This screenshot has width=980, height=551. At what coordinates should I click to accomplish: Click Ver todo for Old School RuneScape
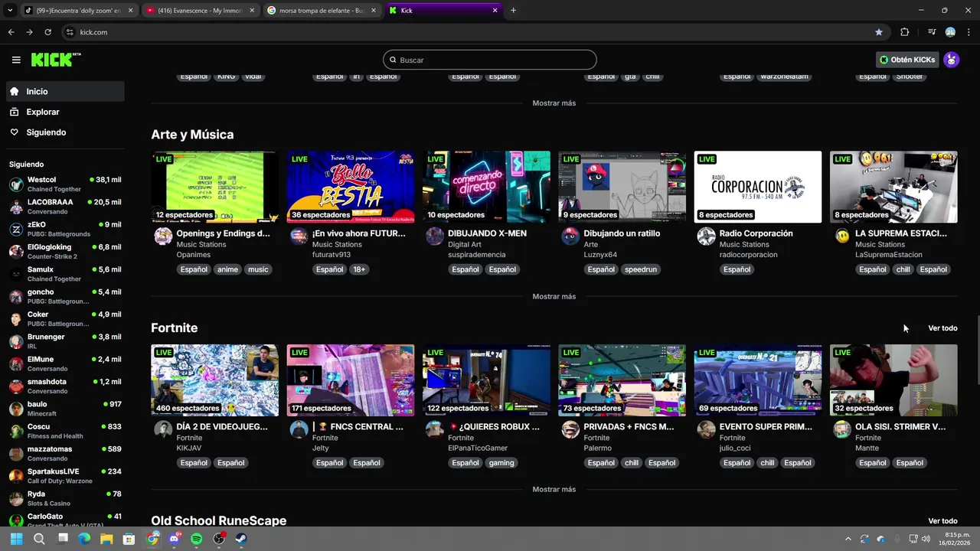(x=942, y=521)
